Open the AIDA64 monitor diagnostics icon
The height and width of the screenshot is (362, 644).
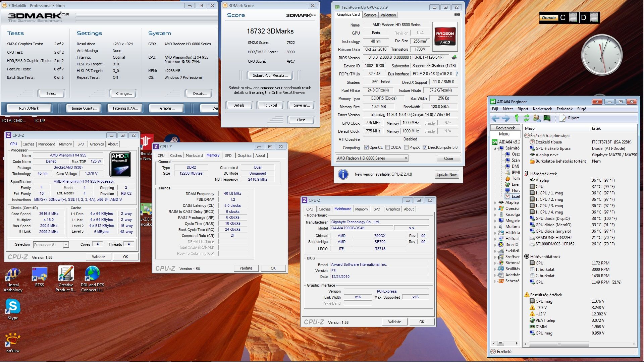547,118
